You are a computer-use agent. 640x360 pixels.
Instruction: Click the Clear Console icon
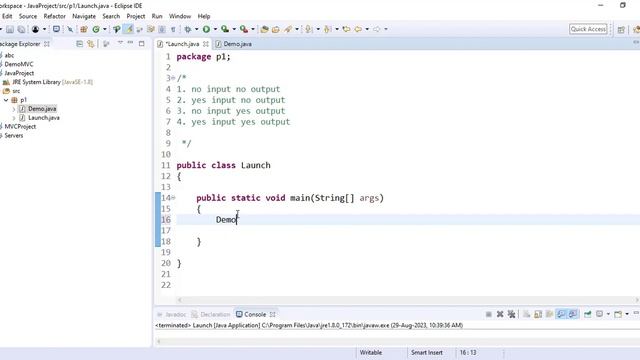tap(527, 314)
